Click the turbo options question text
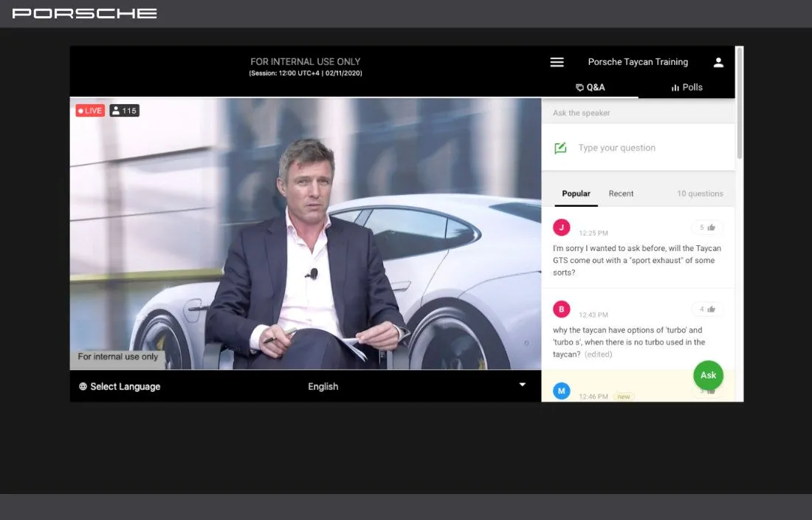812x520 pixels. pyautogui.click(x=629, y=342)
